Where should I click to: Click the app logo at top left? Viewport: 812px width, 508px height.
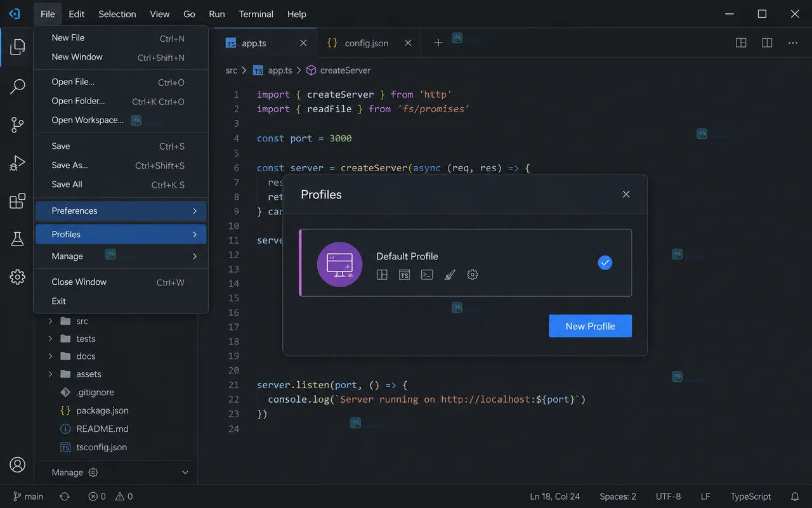[x=14, y=13]
